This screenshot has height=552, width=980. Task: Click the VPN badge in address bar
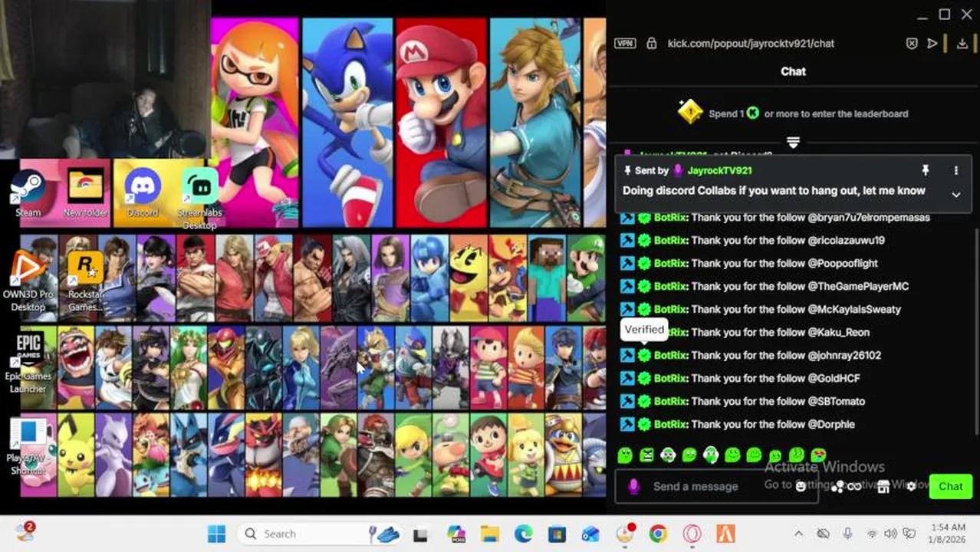[x=624, y=44]
